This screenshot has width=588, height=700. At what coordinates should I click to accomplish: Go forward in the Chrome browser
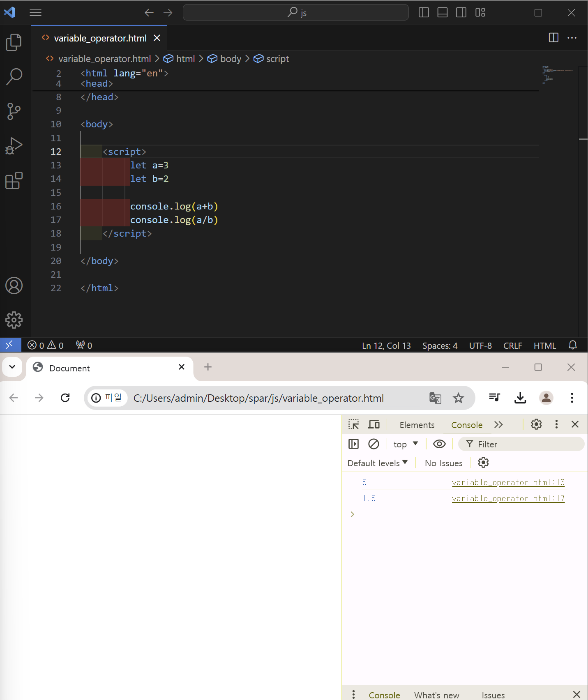[x=39, y=398]
